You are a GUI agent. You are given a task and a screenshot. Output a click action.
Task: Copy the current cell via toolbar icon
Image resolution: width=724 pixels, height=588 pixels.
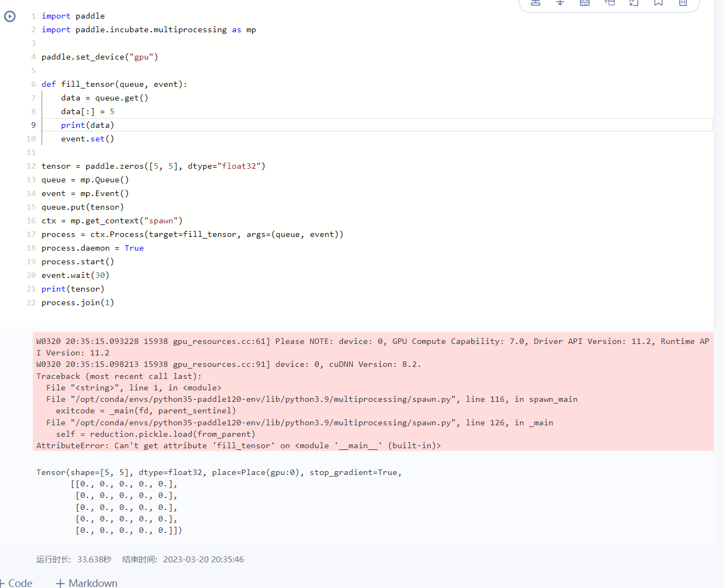(609, 4)
